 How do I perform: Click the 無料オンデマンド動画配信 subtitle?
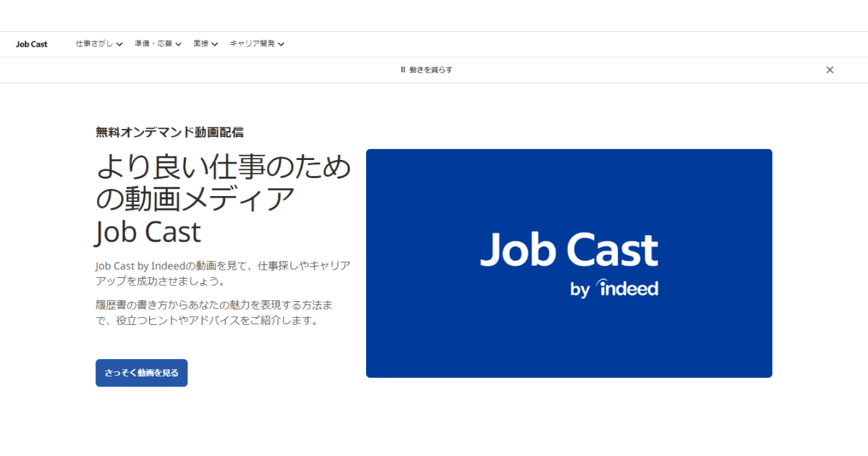(x=169, y=132)
